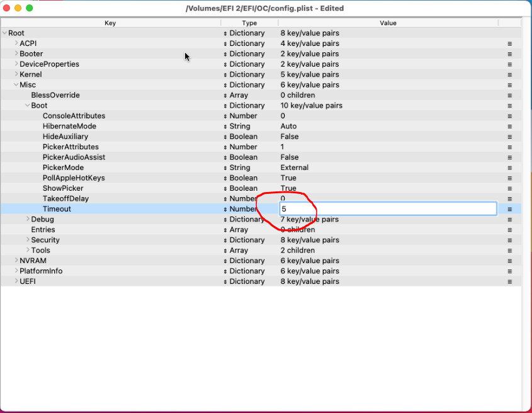The width and height of the screenshot is (532, 413).
Task: Expand the NVRAM dictionary
Action: pos(16,260)
